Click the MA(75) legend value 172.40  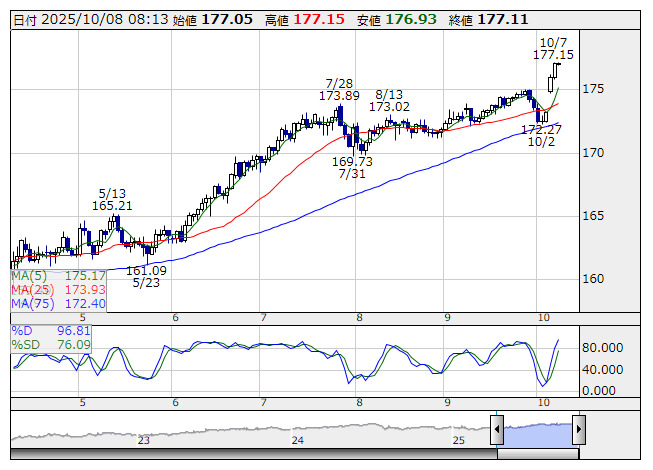[85, 303]
